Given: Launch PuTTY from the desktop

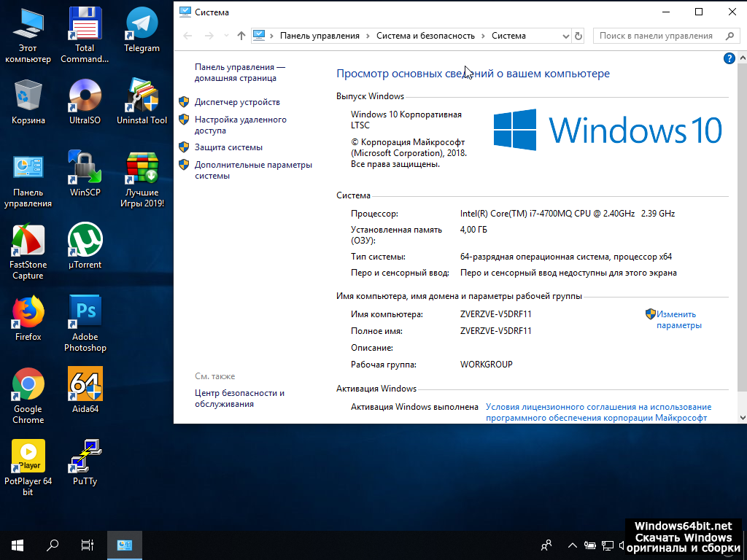Looking at the screenshot, I should point(85,457).
